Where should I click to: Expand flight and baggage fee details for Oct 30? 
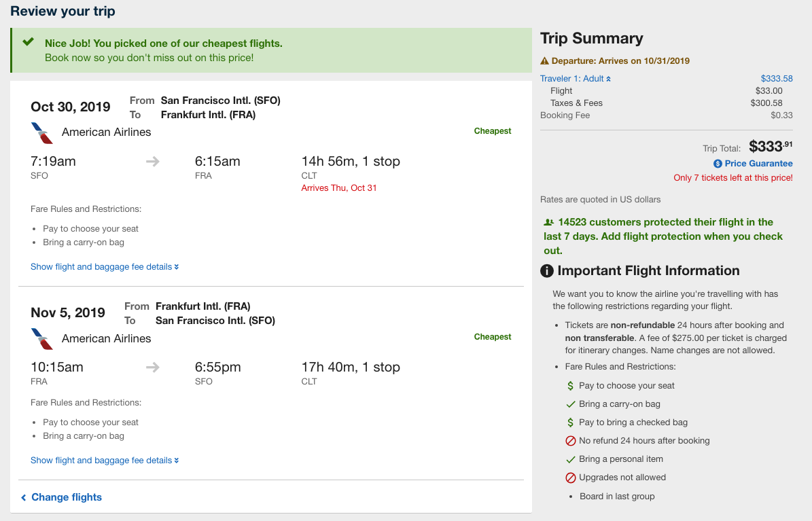tap(105, 267)
